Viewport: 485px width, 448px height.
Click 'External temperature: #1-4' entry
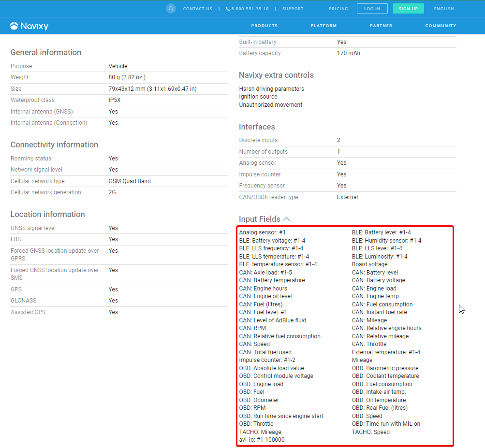[x=386, y=352]
